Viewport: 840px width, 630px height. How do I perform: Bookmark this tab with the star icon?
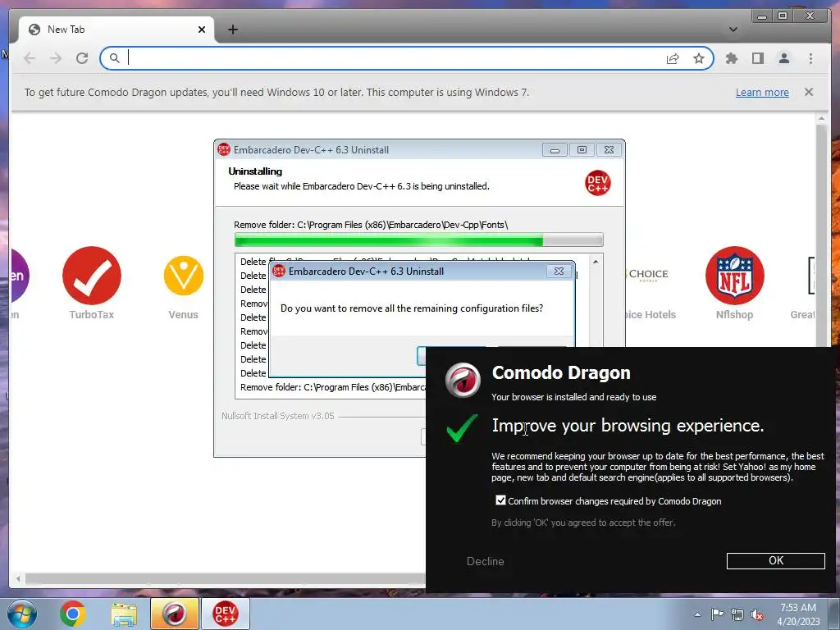coord(699,58)
